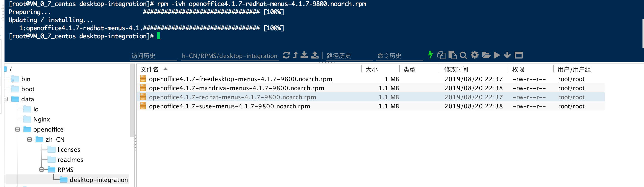
Task: Click the refresh directory icon
Action: tap(286, 55)
